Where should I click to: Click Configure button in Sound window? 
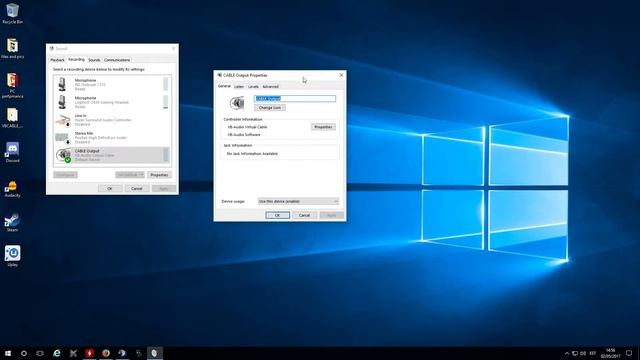65,175
